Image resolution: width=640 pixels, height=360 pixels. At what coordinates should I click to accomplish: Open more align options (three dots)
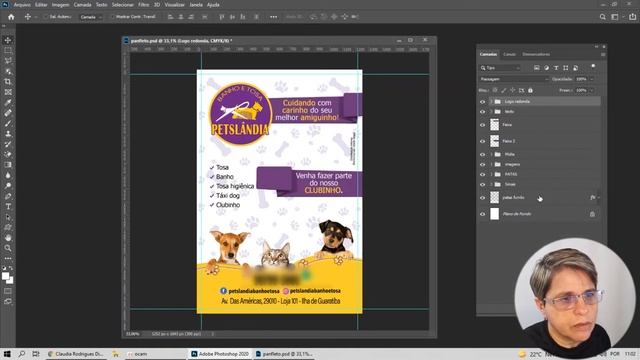(273, 17)
